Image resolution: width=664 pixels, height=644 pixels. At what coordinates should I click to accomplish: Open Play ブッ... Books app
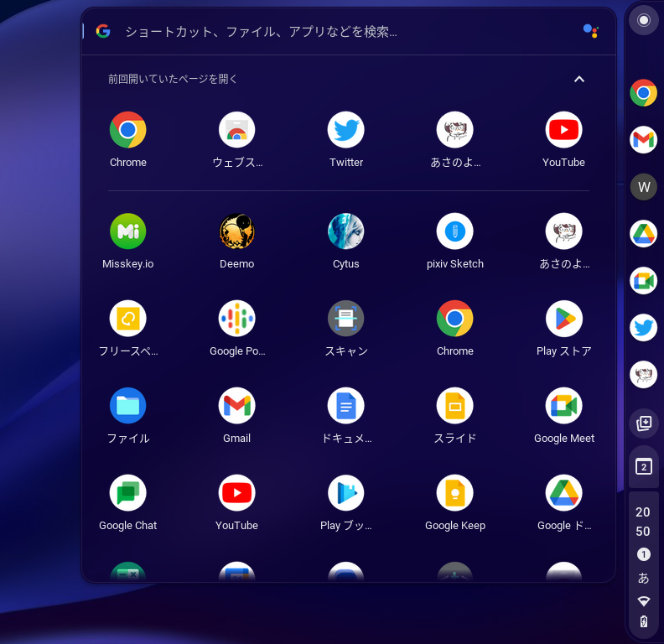tap(346, 493)
